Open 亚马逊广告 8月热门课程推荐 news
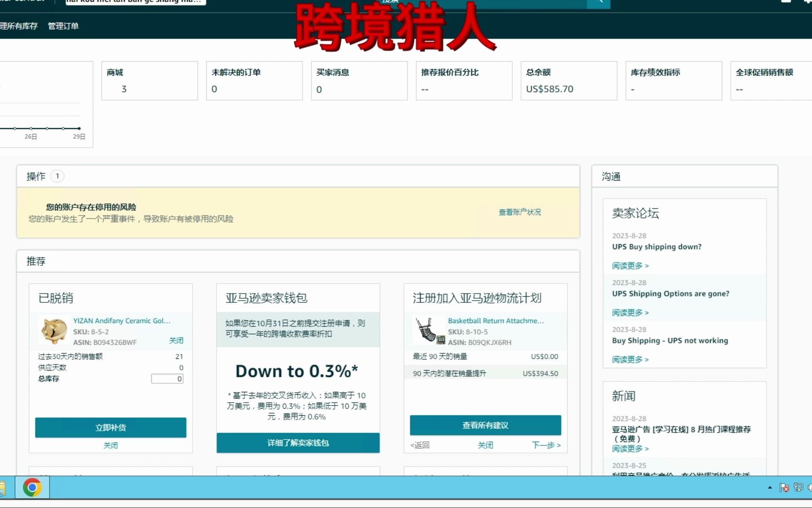Screen dimensions: 812x508 pos(681,434)
